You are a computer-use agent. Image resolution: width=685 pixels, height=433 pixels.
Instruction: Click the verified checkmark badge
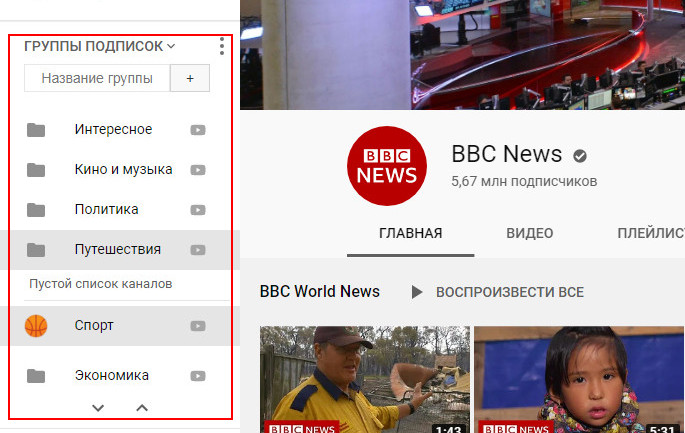tap(580, 156)
